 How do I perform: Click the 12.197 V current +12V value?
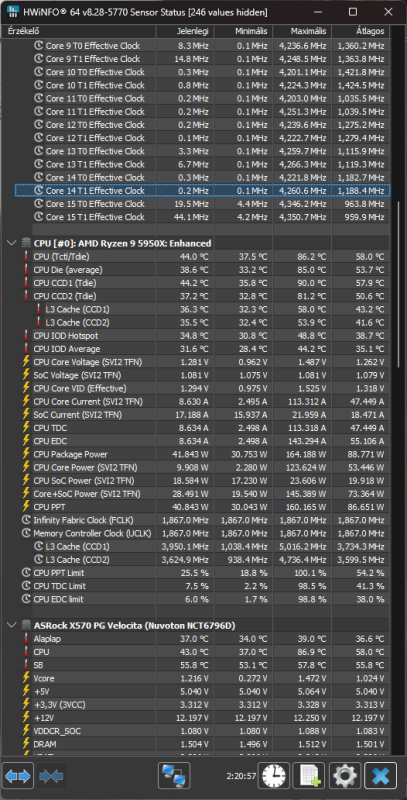coord(191,718)
